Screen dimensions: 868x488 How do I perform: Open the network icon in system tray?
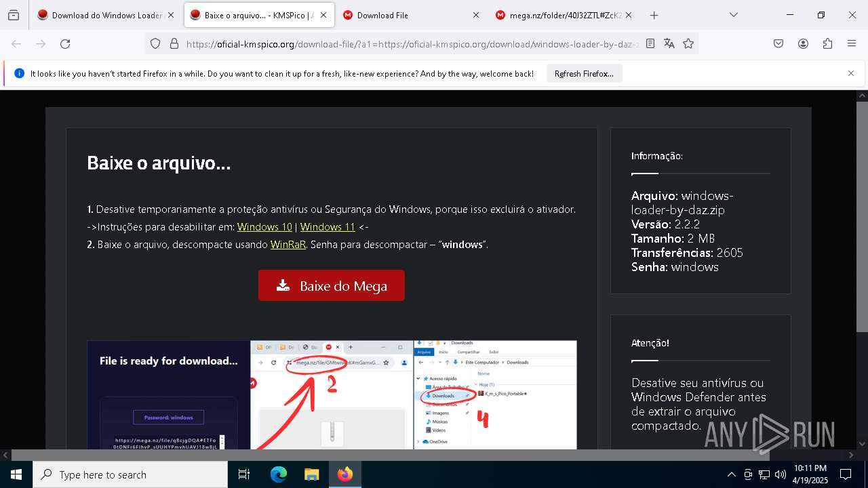click(x=764, y=474)
